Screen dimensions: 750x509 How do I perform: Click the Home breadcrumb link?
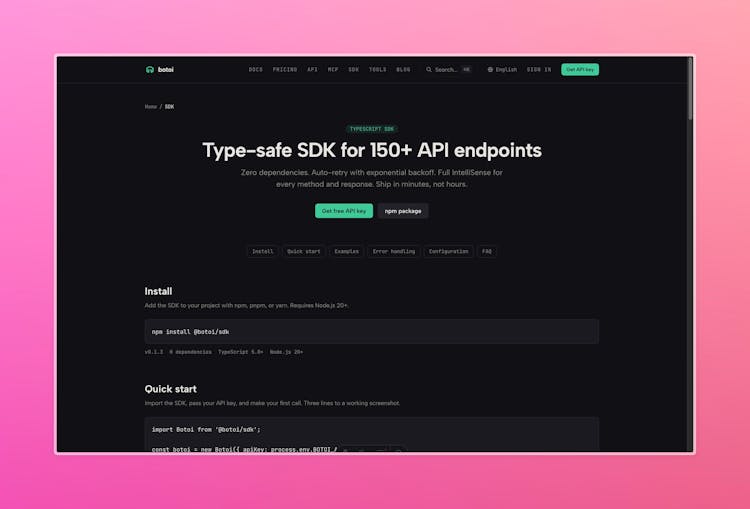point(150,106)
